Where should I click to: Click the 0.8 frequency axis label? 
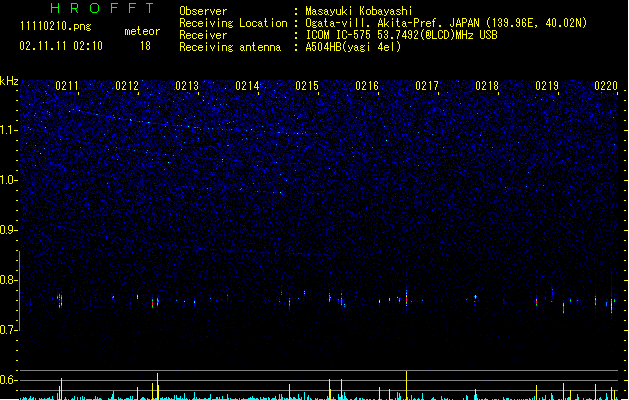pos(9,280)
